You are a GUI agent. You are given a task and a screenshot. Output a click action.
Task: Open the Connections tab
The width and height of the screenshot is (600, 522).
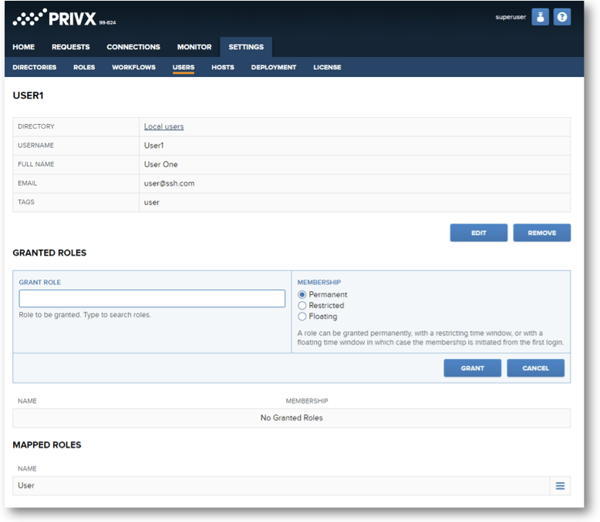[x=133, y=47]
